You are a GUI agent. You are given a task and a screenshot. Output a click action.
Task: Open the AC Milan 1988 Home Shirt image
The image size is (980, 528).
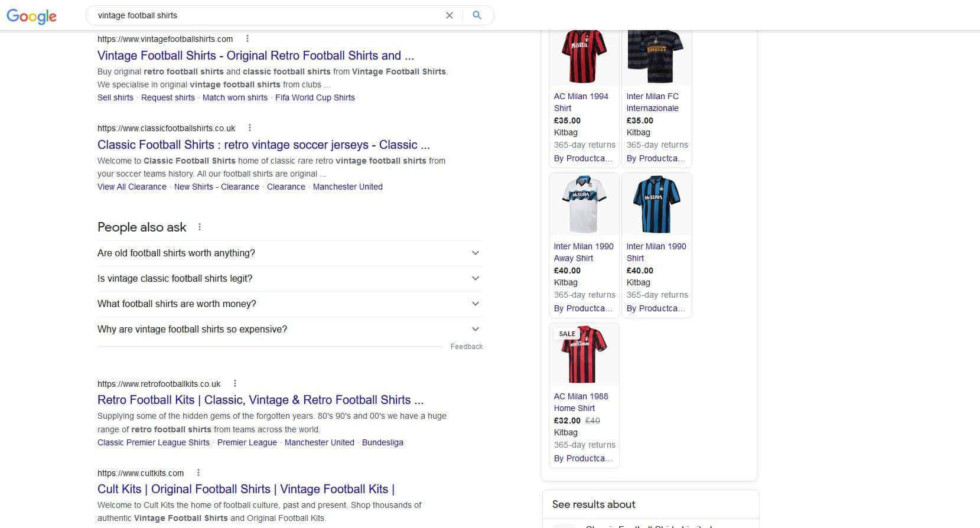584,354
